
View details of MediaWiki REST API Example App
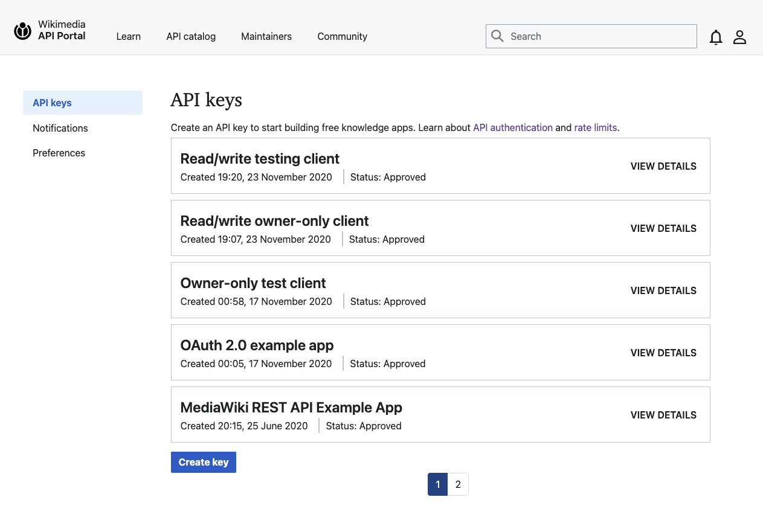coord(663,415)
